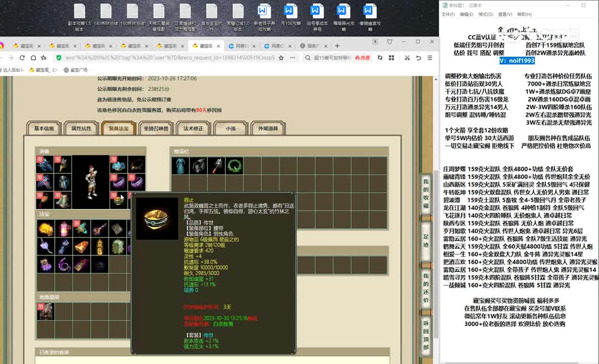Open Notepad 查看(V) menu
The height and width of the screenshot is (364, 599).
tap(505, 14)
